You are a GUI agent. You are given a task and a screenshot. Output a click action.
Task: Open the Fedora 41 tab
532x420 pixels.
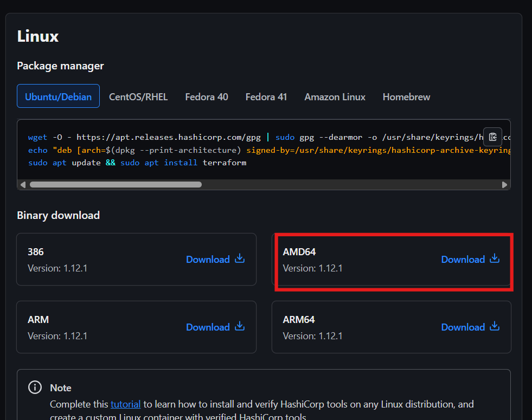[266, 97]
